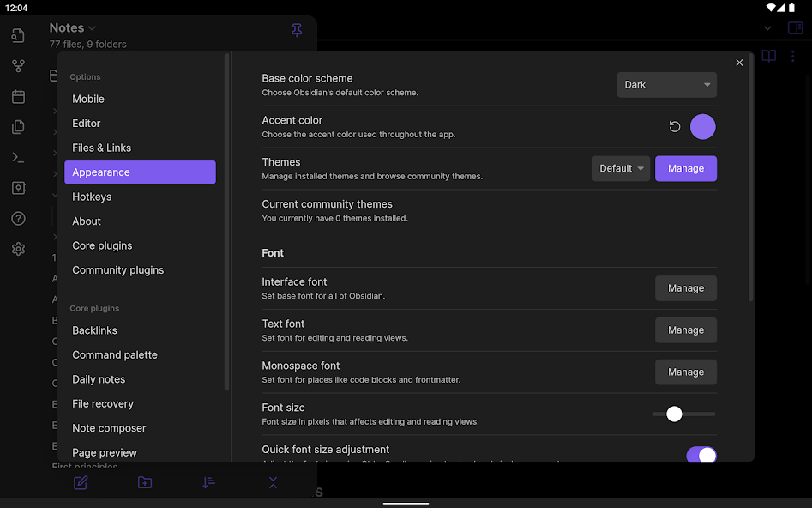Click the settings gear in left ribbon
This screenshot has height=508, width=812.
pos(18,249)
